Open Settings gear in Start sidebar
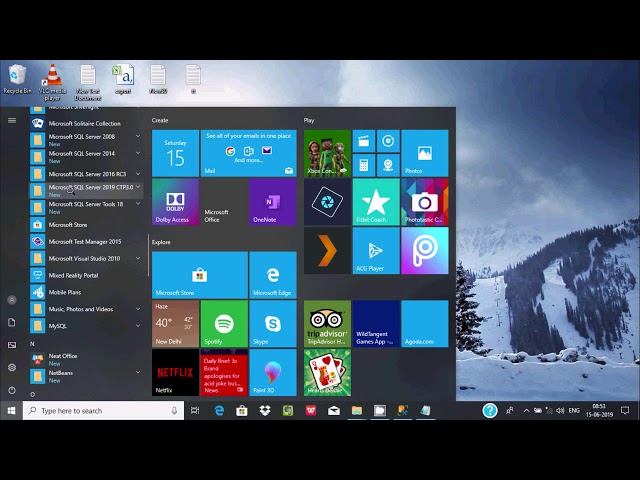Screen dimensions: 640x480 (12, 367)
